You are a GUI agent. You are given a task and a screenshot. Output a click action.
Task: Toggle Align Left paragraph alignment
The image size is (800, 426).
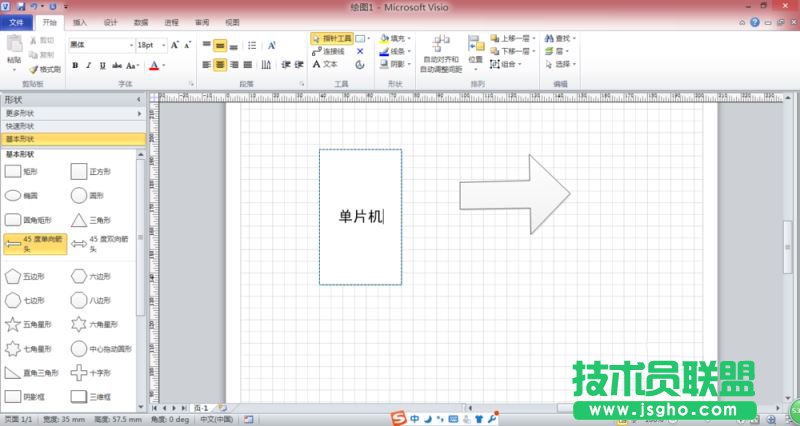[x=207, y=65]
